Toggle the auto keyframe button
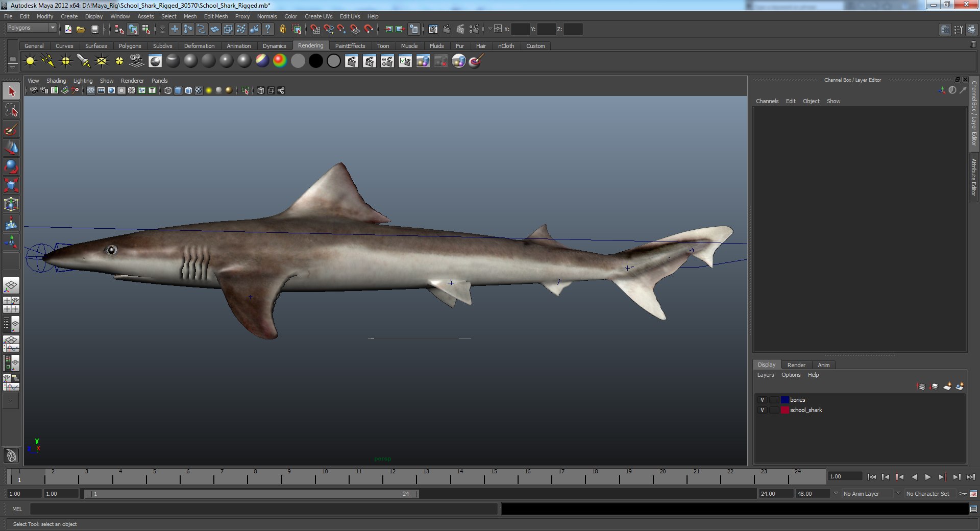The image size is (980, 531). [x=963, y=494]
